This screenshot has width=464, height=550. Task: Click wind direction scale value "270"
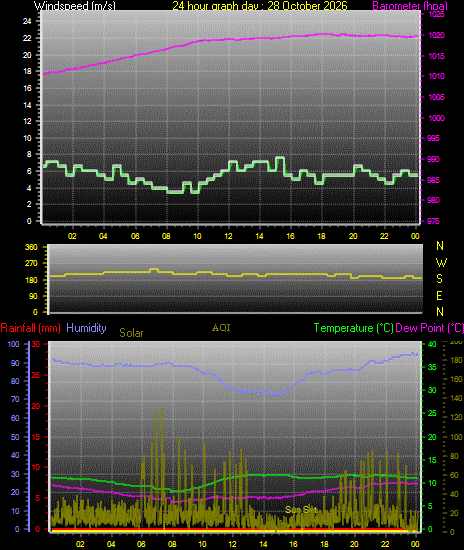(x=31, y=263)
